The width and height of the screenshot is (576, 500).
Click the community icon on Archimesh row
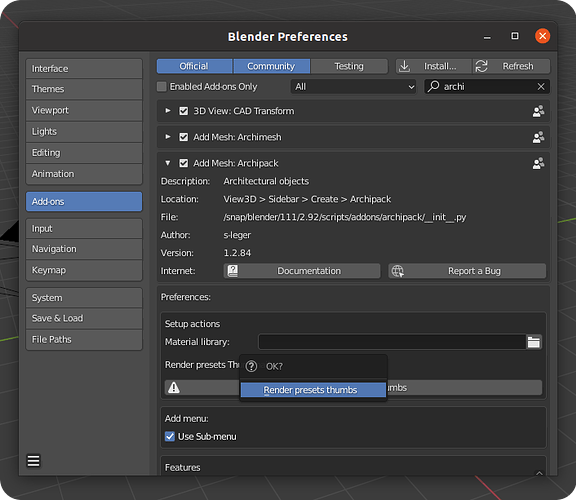pos(538,137)
